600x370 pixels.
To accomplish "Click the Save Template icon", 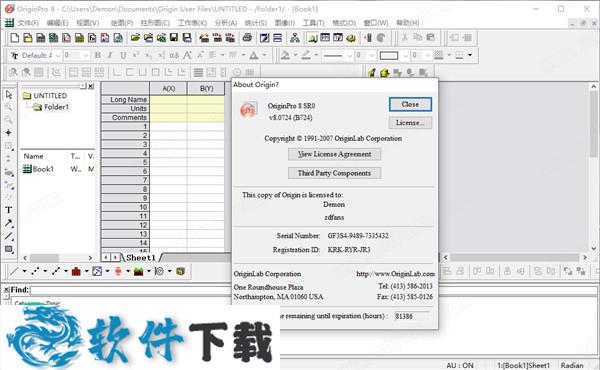I will click(x=187, y=37).
